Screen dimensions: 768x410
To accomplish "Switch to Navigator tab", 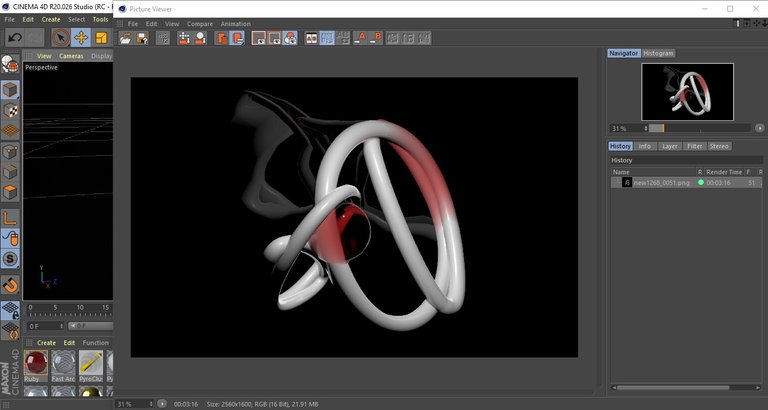I will click(x=624, y=53).
